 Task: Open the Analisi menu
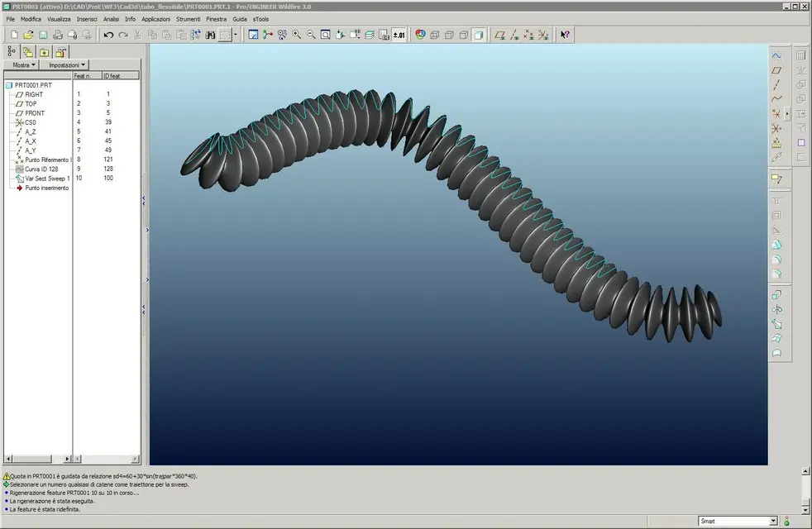pyautogui.click(x=111, y=18)
